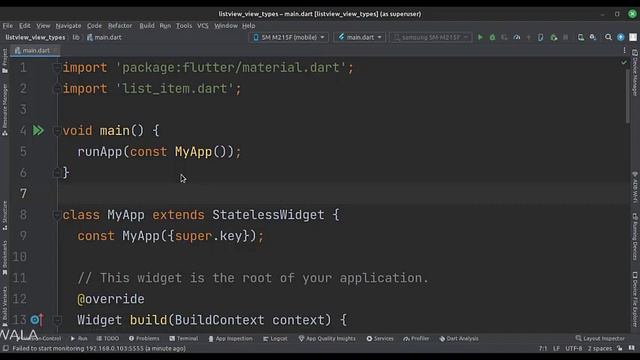Open the View menu
This screenshot has height=360, width=640.
pos(43,25)
